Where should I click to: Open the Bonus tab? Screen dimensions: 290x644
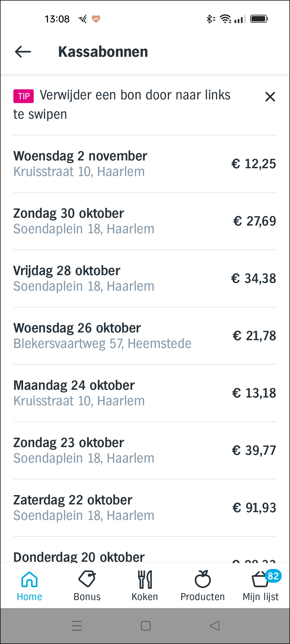87,586
